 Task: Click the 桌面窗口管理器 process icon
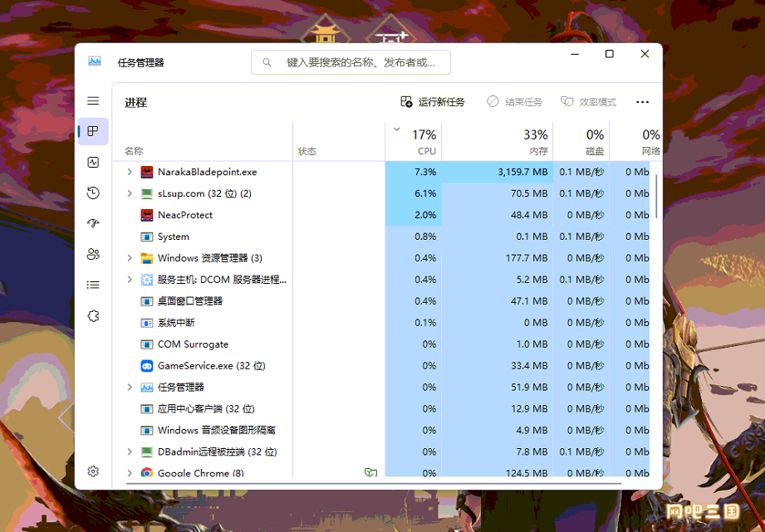click(x=147, y=301)
